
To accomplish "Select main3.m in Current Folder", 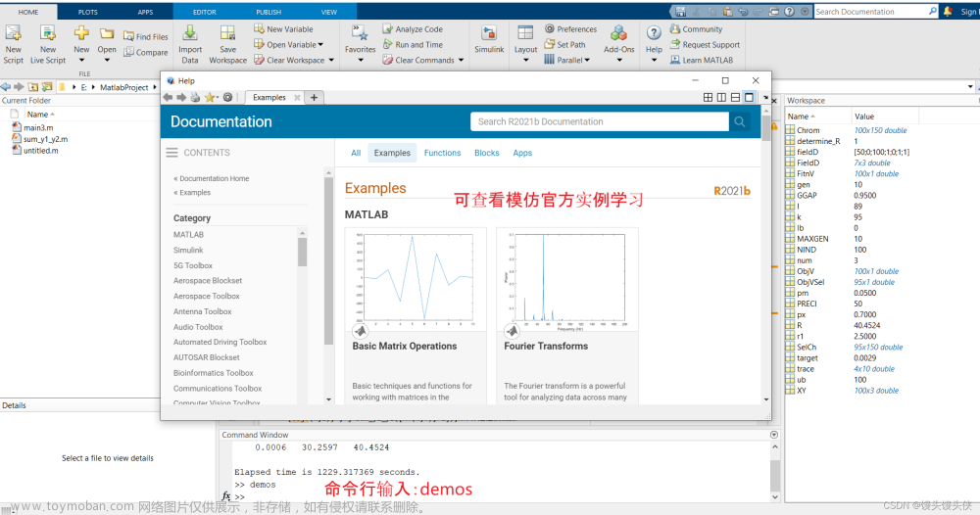I will (38, 127).
